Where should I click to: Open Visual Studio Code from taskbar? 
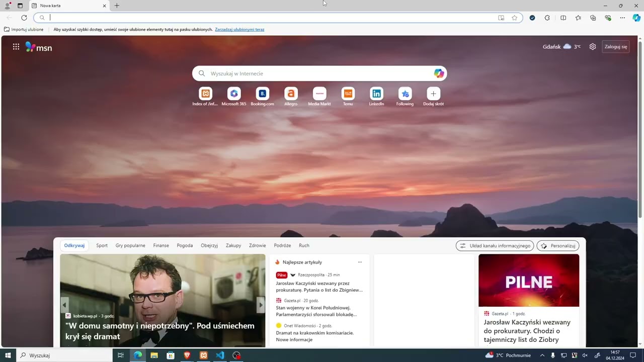pyautogui.click(x=220, y=355)
